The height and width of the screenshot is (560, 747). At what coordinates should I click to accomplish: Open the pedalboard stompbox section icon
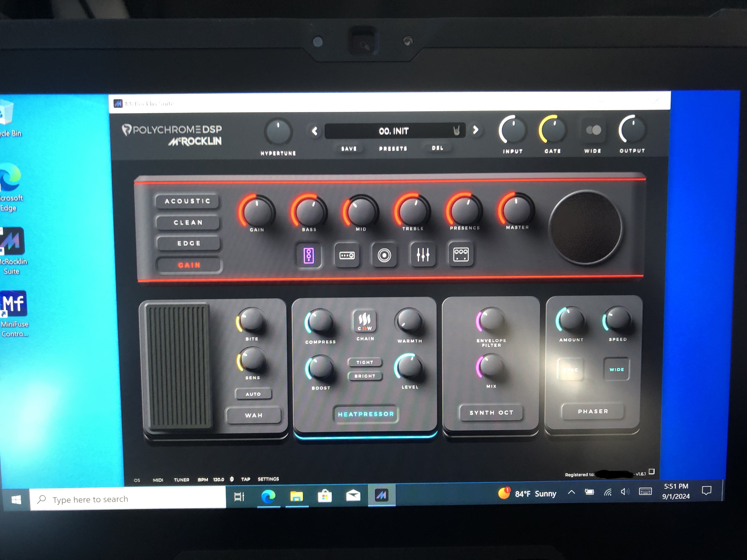(x=309, y=256)
